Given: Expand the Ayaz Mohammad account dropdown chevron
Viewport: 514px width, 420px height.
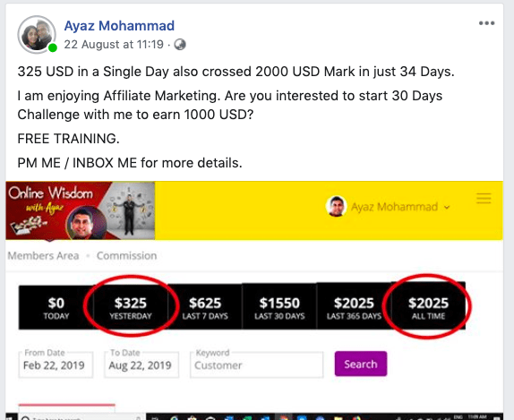Looking at the screenshot, I should pos(447,207).
